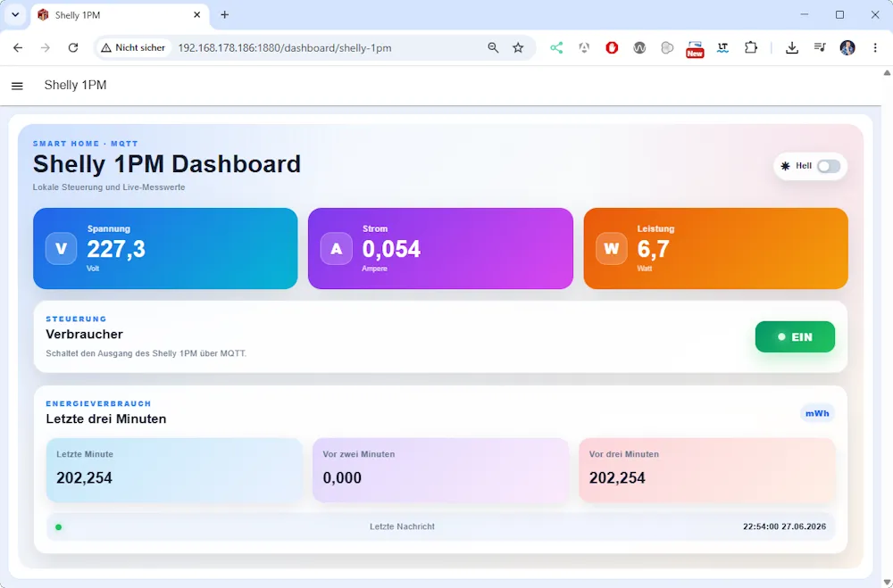This screenshot has height=588, width=893.
Task: Open the hamburger navigation menu
Action: click(x=17, y=86)
